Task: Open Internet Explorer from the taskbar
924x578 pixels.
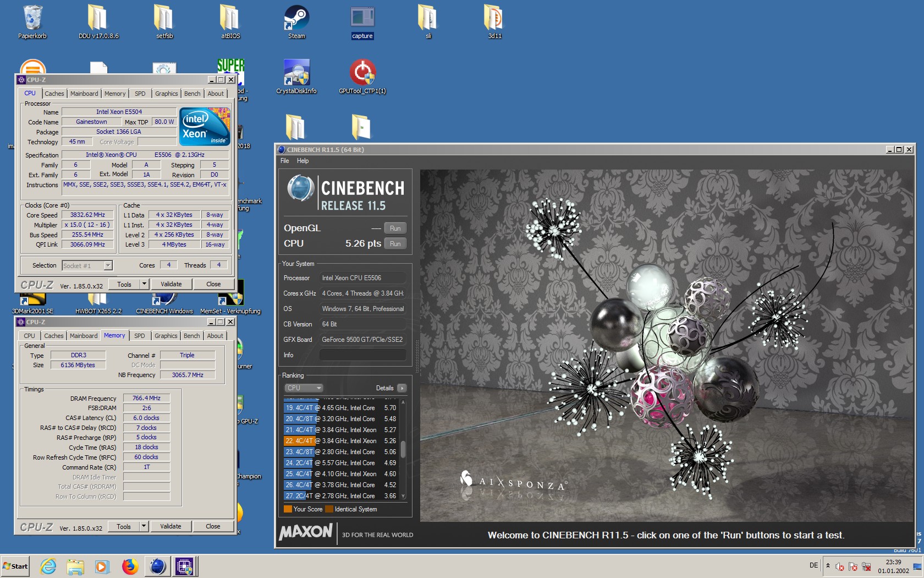Action: (x=48, y=566)
